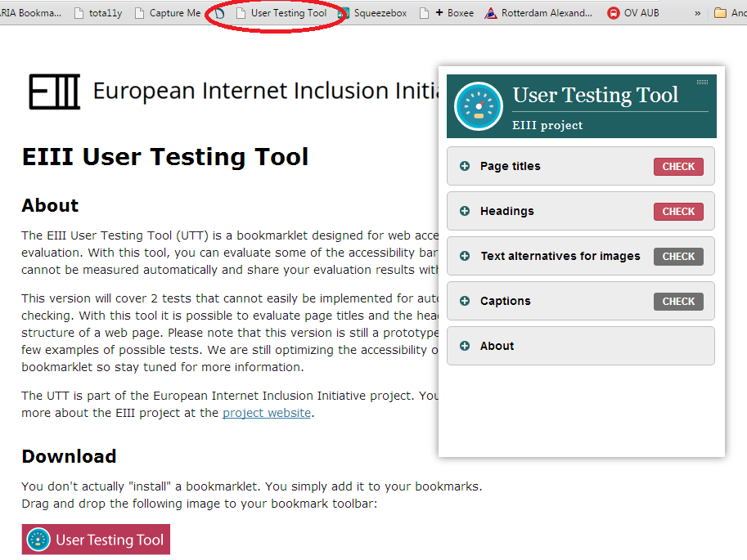Click CHECK button for Text alternatives
The image size is (747, 560).
point(678,257)
